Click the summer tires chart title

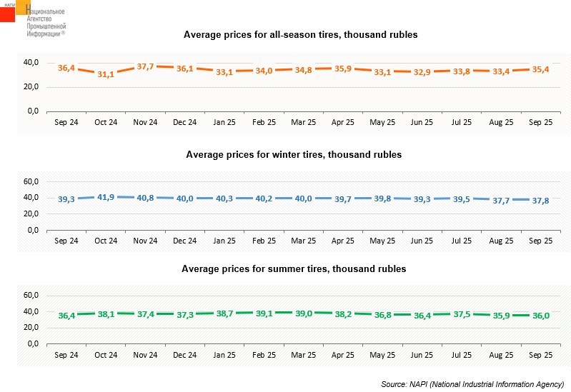tap(294, 268)
